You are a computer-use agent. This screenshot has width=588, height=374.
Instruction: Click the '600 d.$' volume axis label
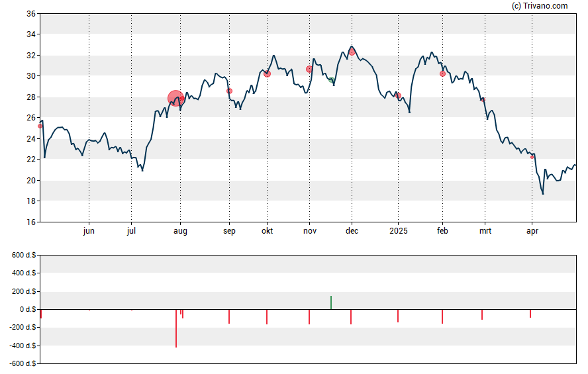(x=24, y=256)
